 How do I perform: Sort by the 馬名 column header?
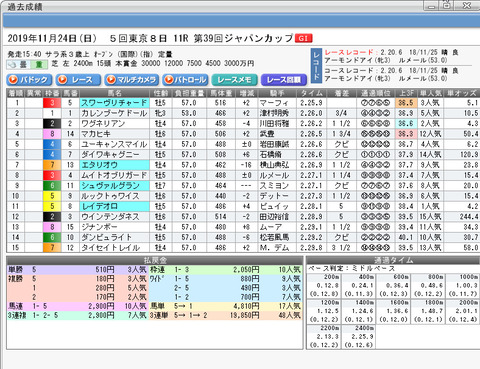tap(115, 93)
